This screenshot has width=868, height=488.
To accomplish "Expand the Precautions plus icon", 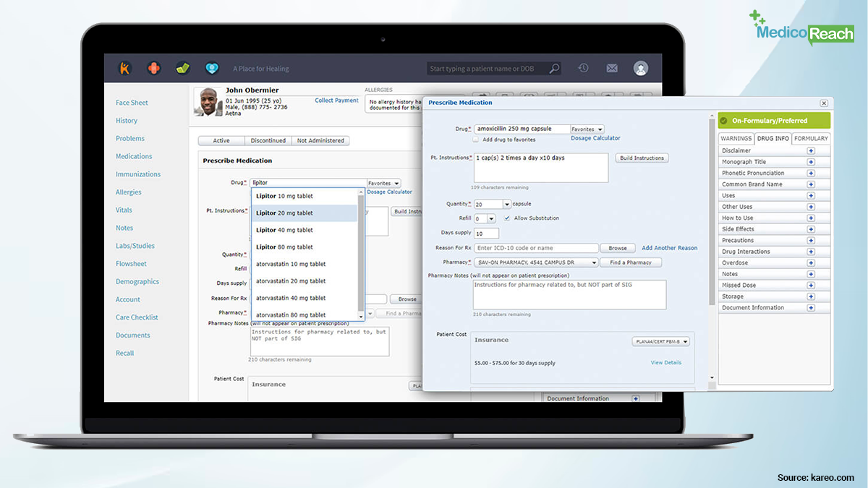I will 811,241.
